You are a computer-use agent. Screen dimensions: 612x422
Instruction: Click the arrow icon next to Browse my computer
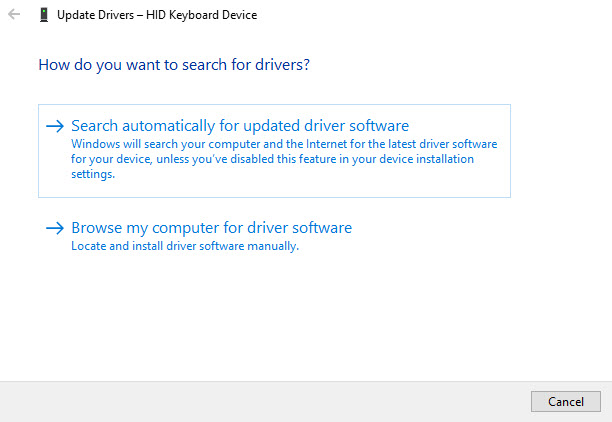coord(55,228)
